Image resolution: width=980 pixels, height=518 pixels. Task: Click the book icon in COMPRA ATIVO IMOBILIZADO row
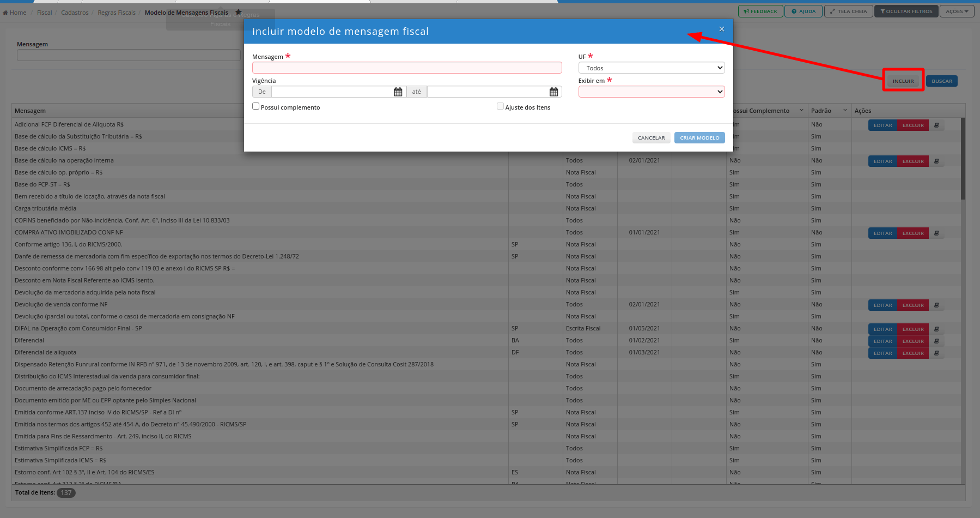[937, 233]
